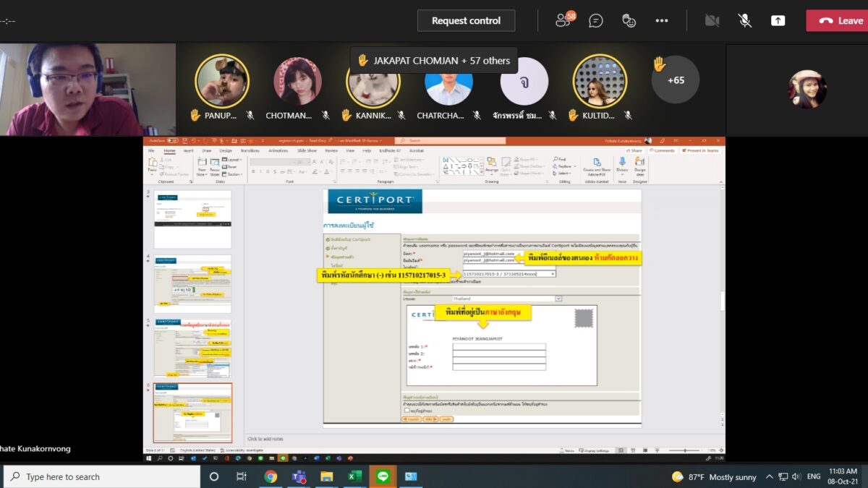The height and width of the screenshot is (488, 868).
Task: Open Google Chrome from the taskbar
Action: pyautogui.click(x=271, y=476)
